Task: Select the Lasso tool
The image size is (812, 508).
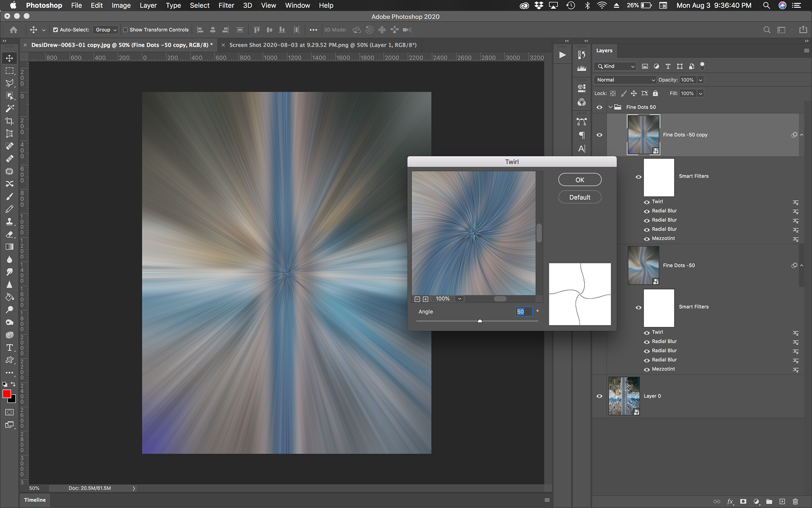Action: [x=9, y=83]
